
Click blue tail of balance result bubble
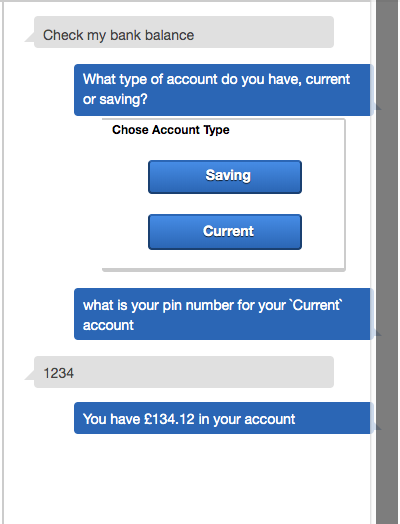click(377, 425)
